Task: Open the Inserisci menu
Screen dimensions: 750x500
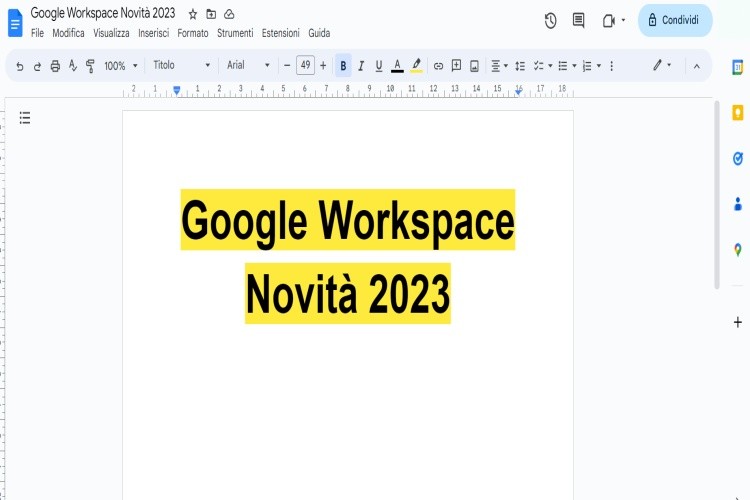Action: (154, 33)
